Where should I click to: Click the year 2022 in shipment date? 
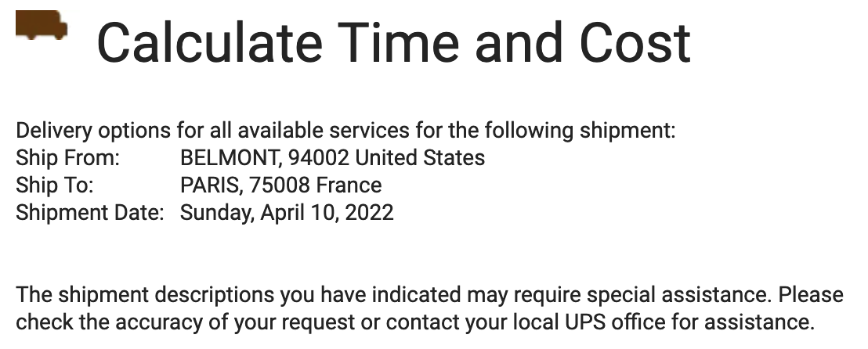pos(369,212)
